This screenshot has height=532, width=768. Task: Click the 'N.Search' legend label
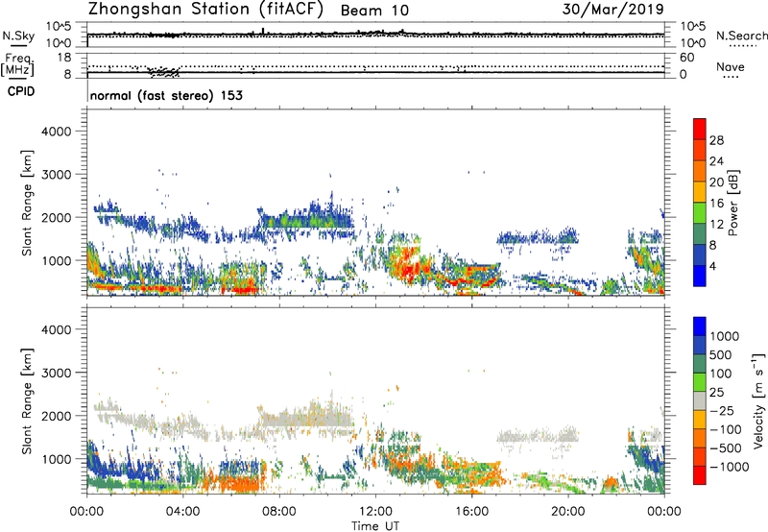742,36
